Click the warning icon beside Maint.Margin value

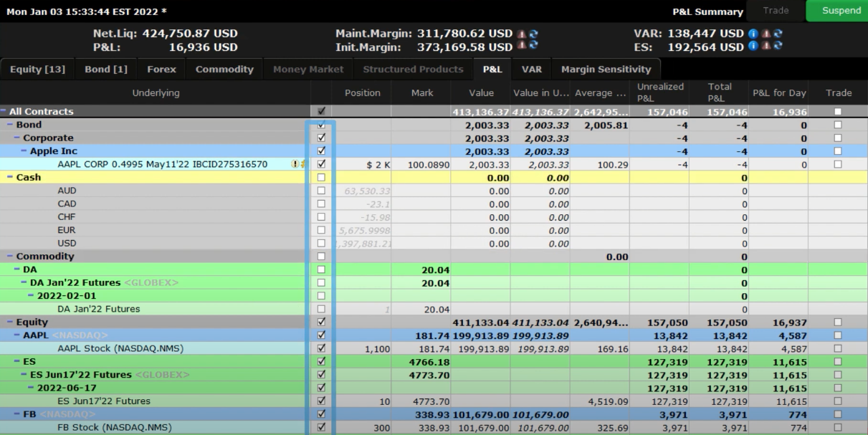pos(522,34)
